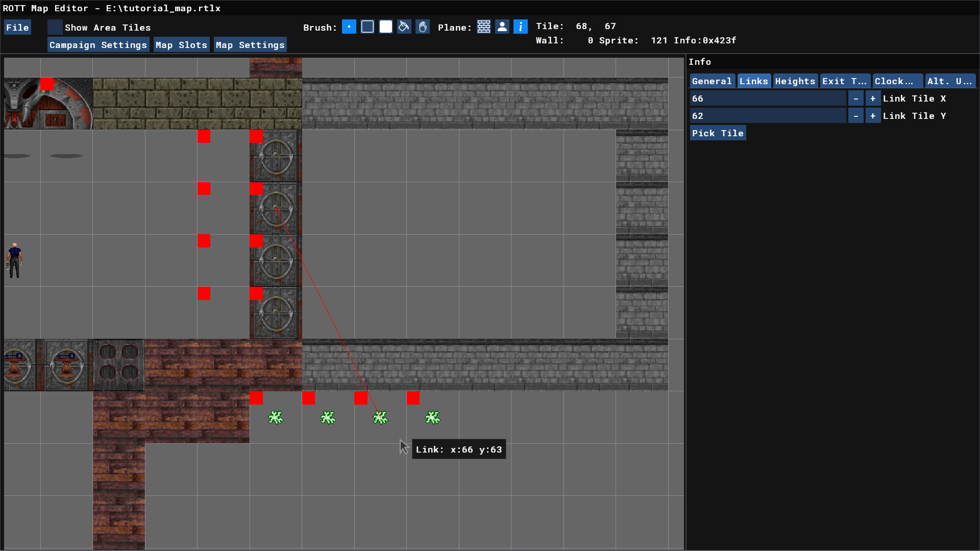
Task: Click the Link Tile X input field
Action: (x=767, y=98)
